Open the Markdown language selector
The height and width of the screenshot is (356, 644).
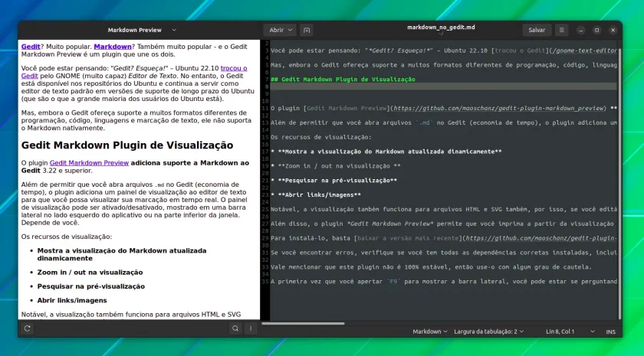pyautogui.click(x=429, y=332)
